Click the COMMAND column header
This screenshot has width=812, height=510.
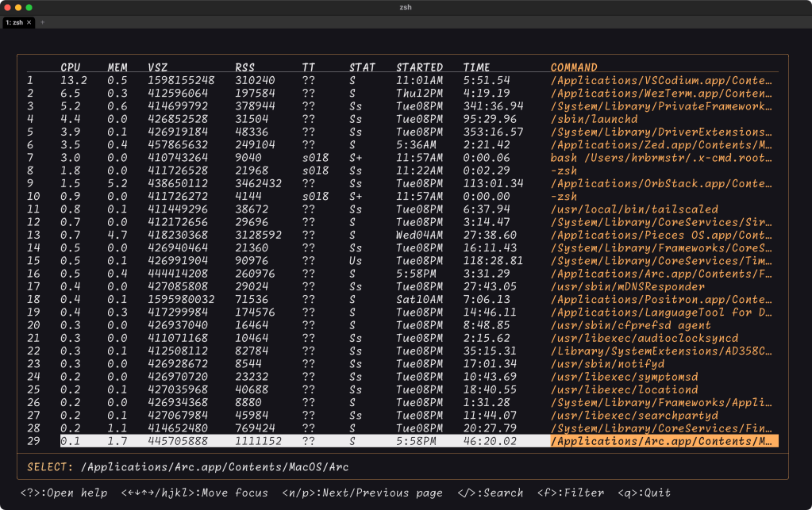pos(574,67)
